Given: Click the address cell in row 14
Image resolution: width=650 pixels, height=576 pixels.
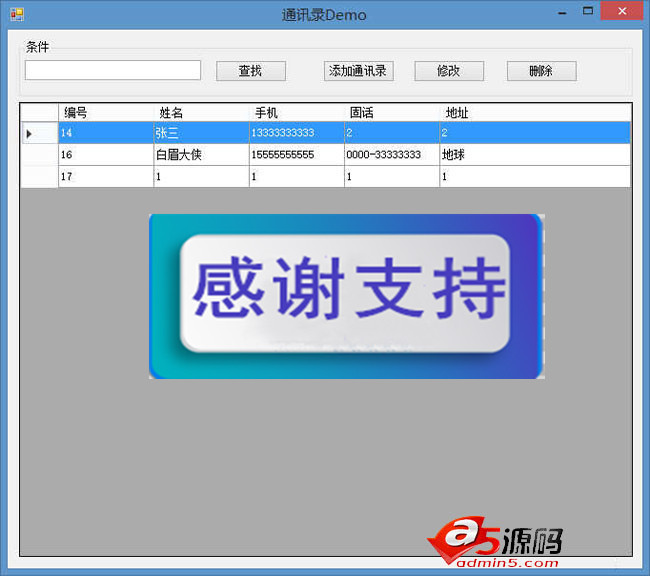Looking at the screenshot, I should point(535,133).
